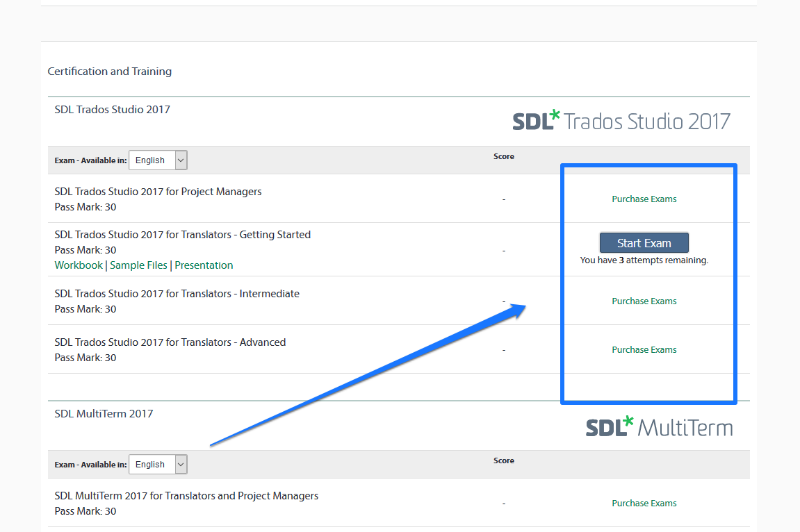Purchase exams for MultiTerm 2017
Viewport: 800px width, 532px height.
tap(644, 503)
